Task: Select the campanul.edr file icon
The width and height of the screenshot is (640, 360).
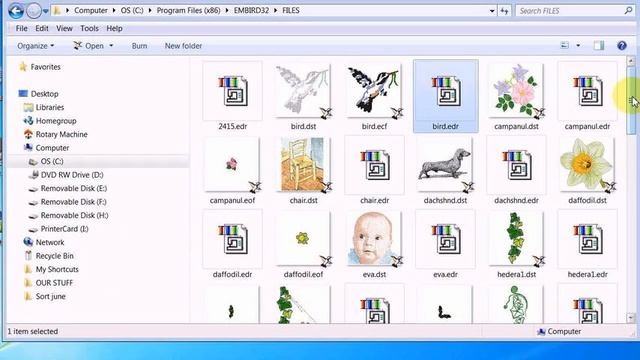Action: (x=587, y=91)
